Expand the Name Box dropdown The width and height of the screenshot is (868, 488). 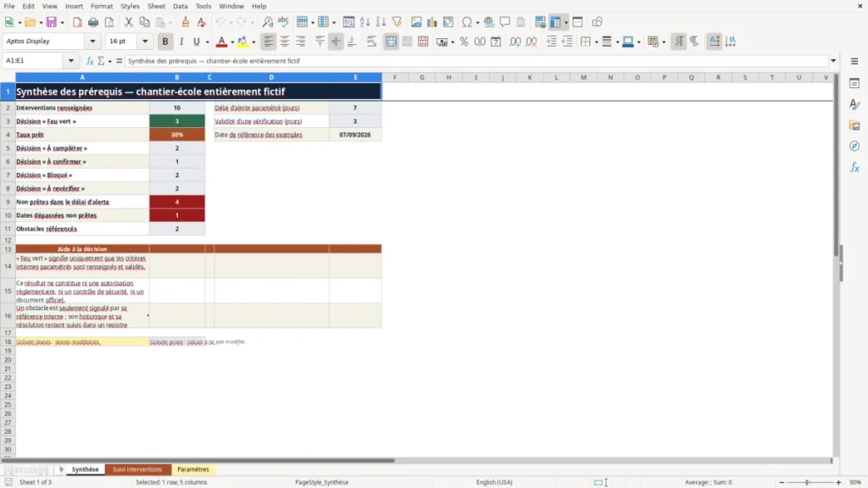point(71,61)
